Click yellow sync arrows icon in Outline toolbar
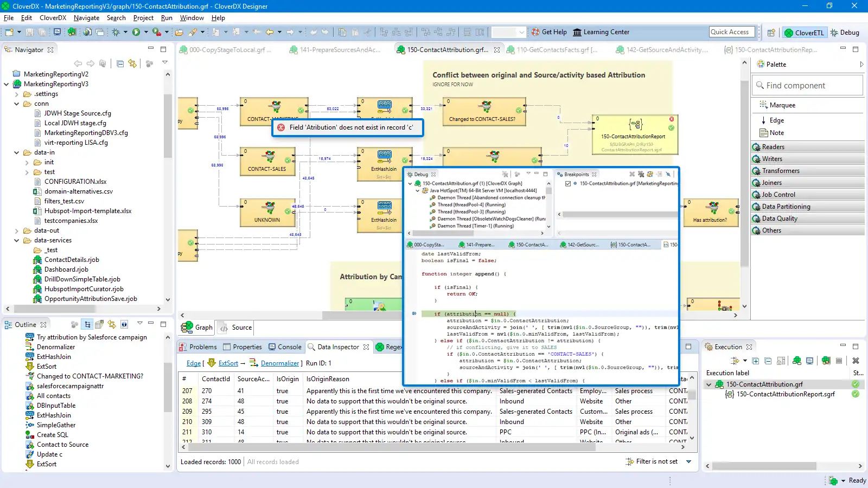 point(112,324)
